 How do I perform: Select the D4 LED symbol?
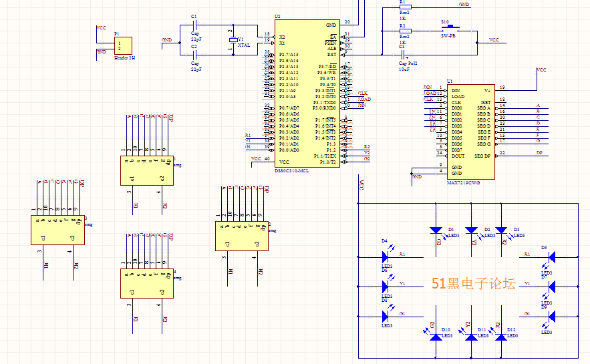pyautogui.click(x=386, y=257)
